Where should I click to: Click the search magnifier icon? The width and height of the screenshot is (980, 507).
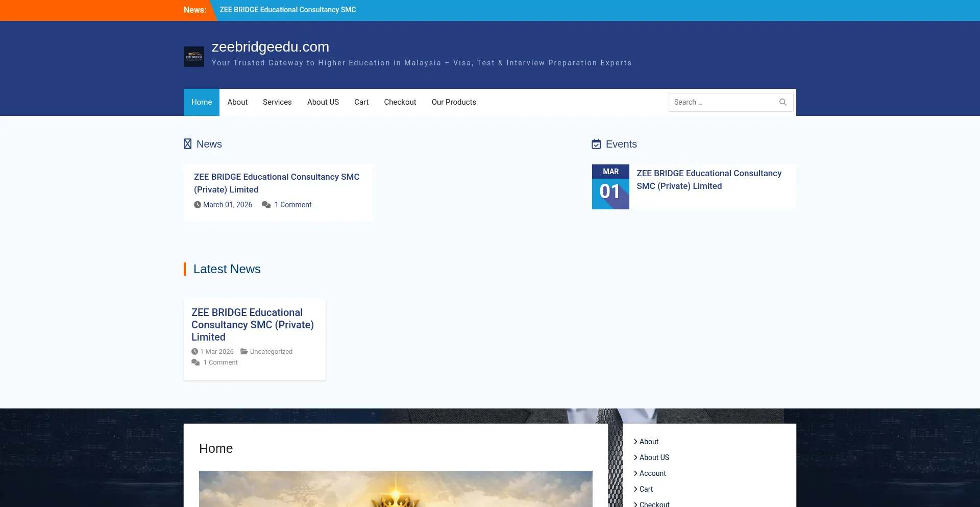point(782,102)
